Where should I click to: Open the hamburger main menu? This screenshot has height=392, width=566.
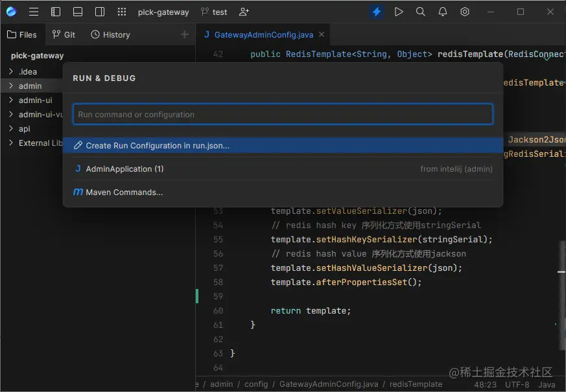34,12
